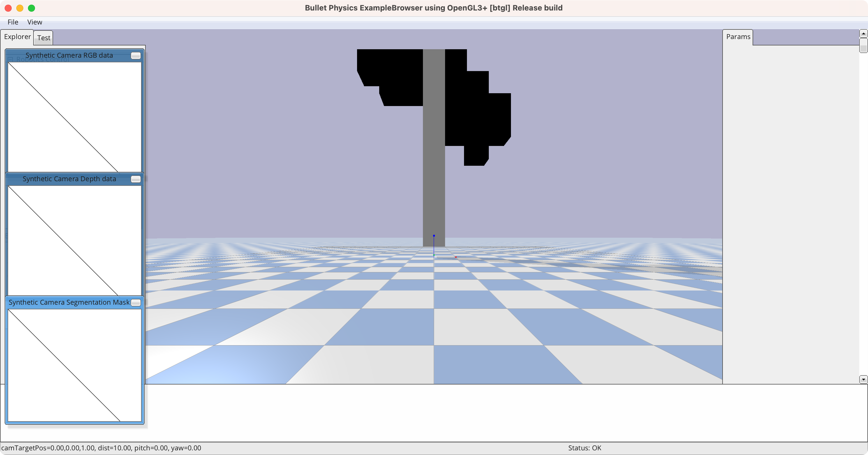868x455 pixels.
Task: Click the Depth data window's small title button
Action: coord(136,179)
